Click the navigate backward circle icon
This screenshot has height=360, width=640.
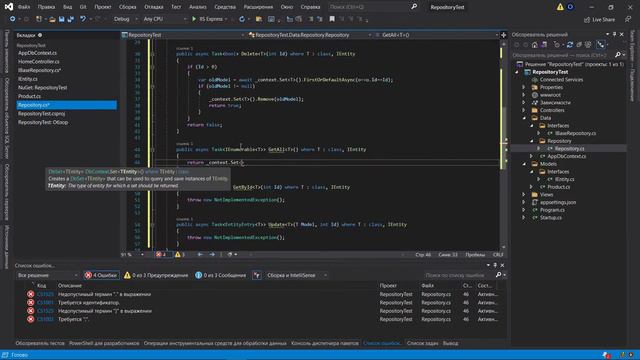pos(13,19)
